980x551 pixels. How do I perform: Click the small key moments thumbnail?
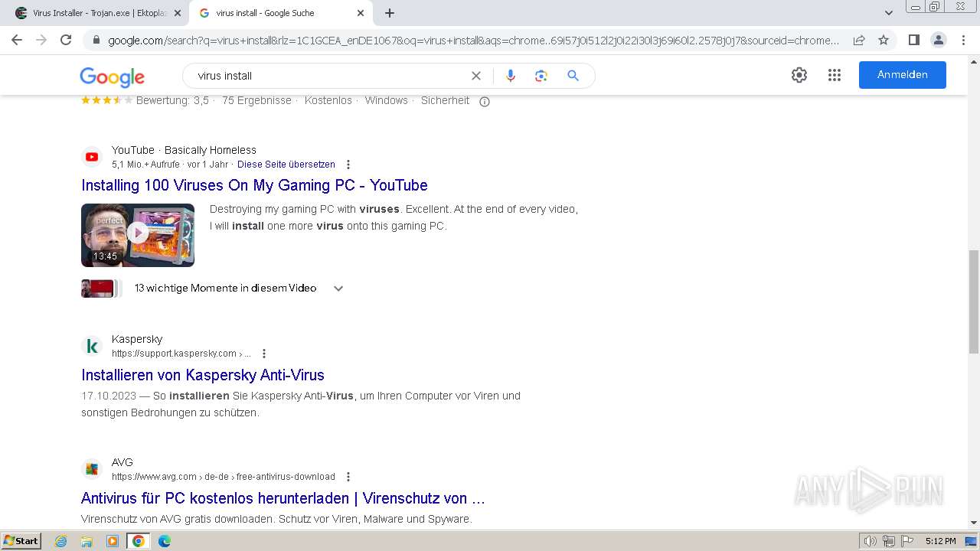point(100,289)
